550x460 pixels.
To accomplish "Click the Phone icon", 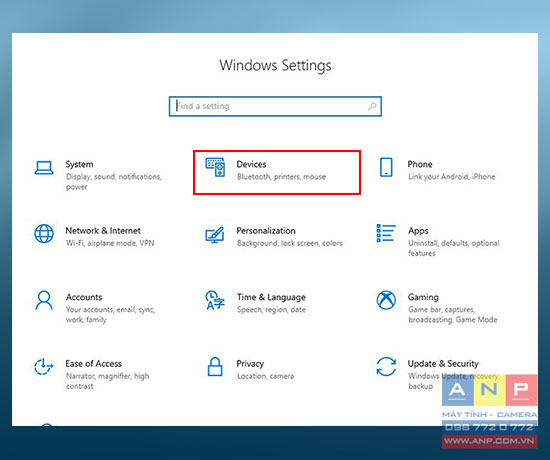I will [386, 167].
